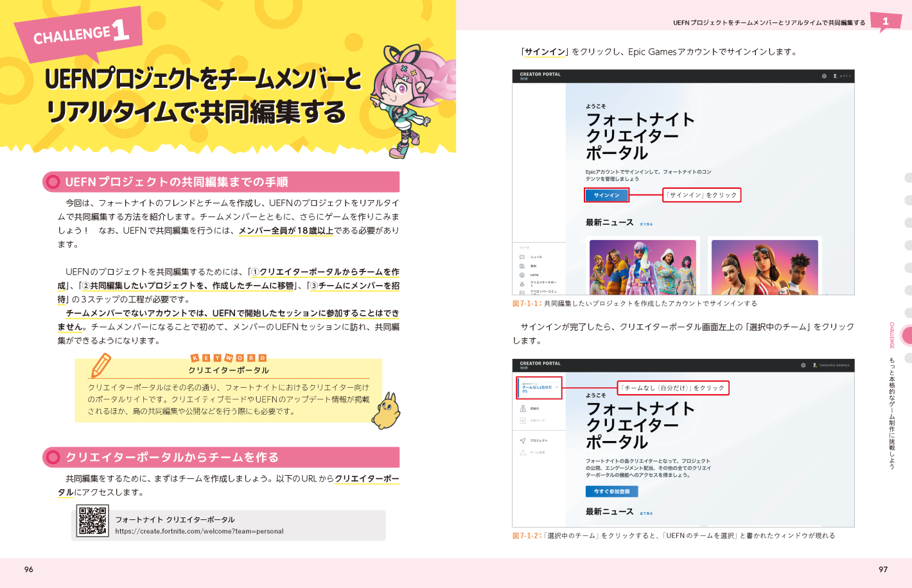912x588 pixels.
Task: Click the create.fortnite.com URL on page 96
Action: [199, 532]
